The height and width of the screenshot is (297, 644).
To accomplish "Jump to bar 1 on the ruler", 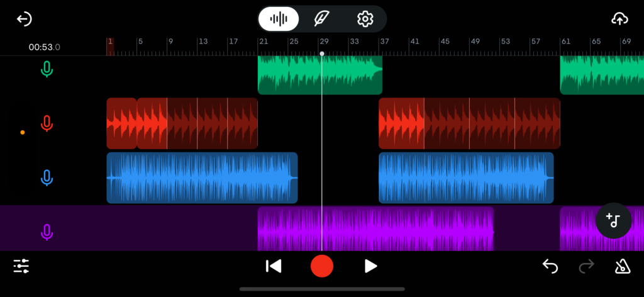I will coord(110,42).
